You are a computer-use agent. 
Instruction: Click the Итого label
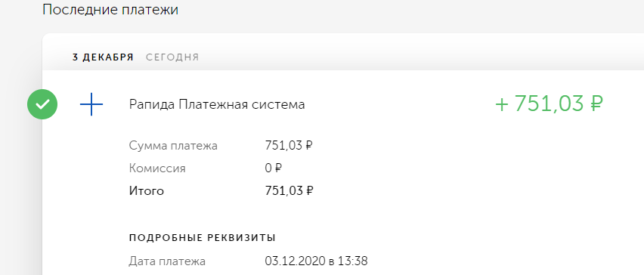click(146, 191)
